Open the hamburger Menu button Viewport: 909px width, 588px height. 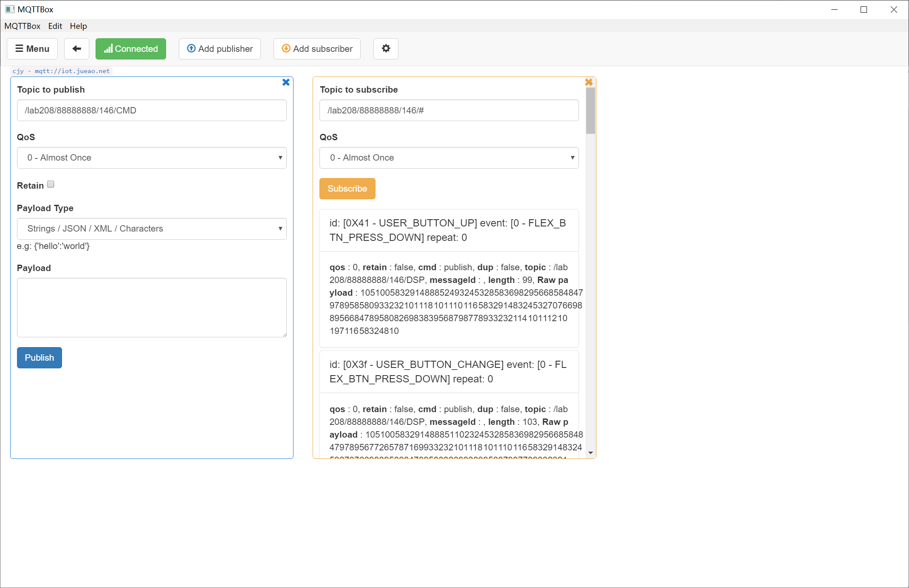pos(32,49)
